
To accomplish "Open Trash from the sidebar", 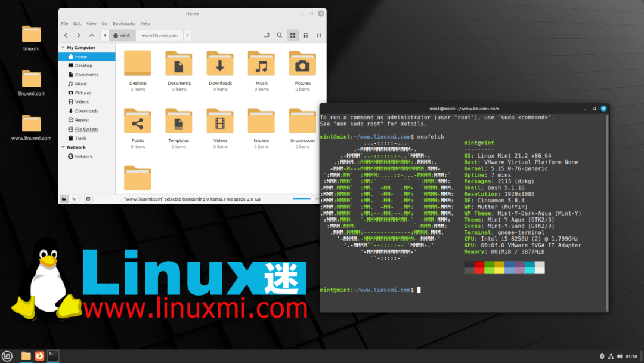I will (83, 138).
